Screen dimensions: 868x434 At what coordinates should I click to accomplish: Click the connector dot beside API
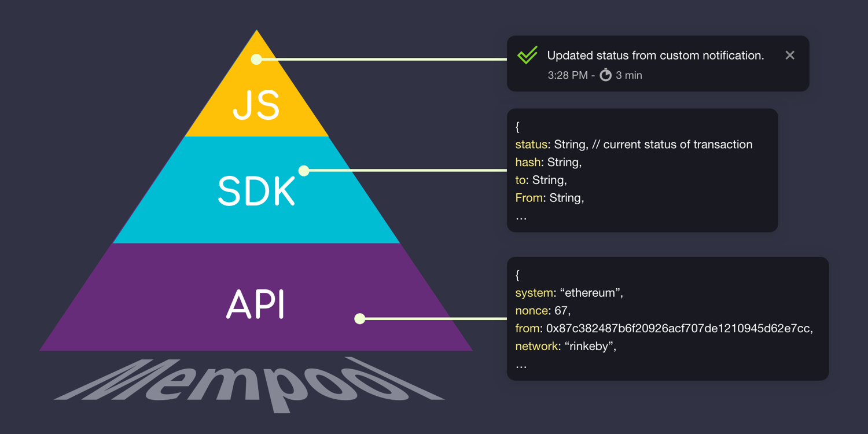tap(359, 318)
